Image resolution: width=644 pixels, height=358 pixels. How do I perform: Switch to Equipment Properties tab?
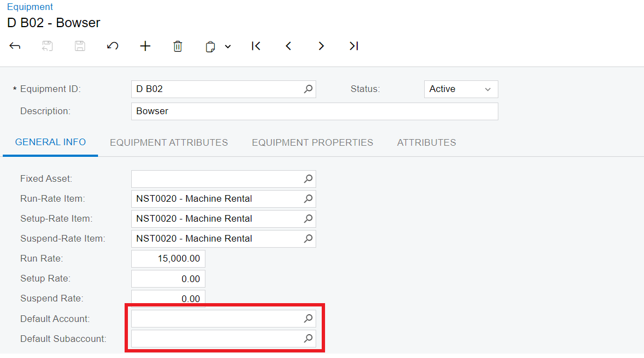pos(312,142)
